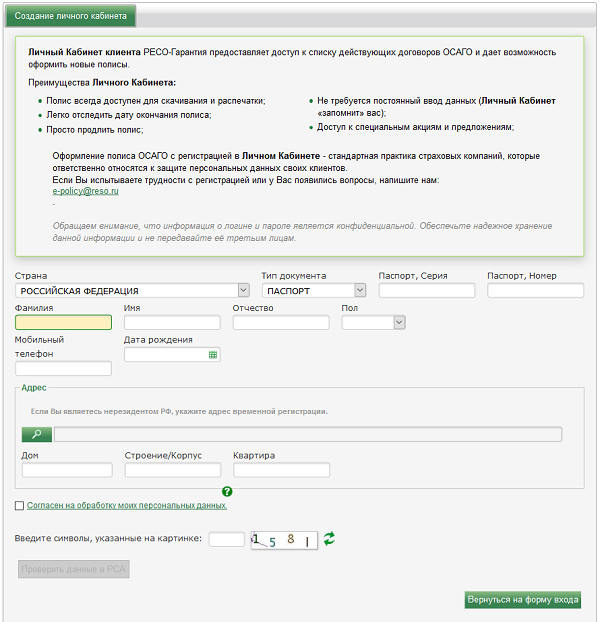600x622 pixels.
Task: Click the Квартира input field
Action: coord(282,470)
